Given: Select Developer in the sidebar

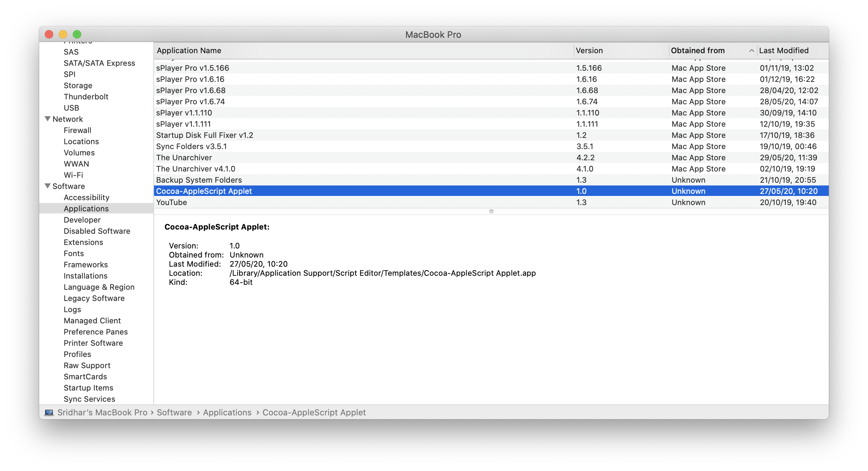Looking at the screenshot, I should 82,220.
